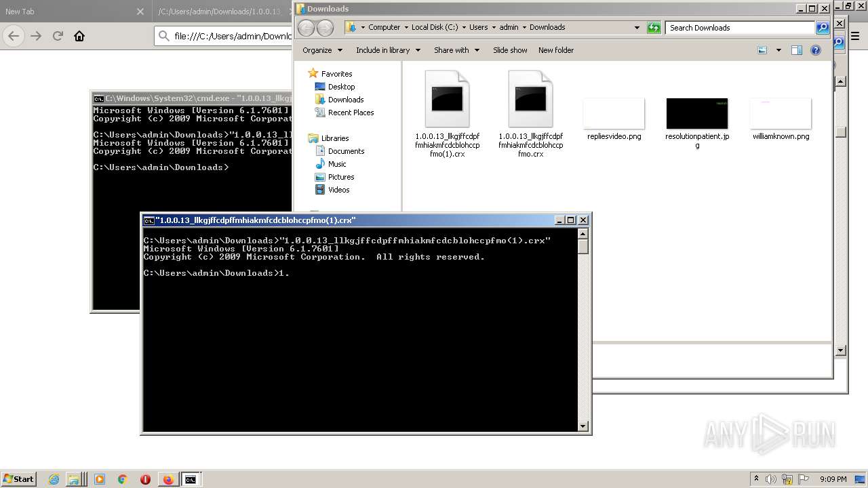Go back in the browser
Viewport: 868px width, 488px height.
click(13, 36)
